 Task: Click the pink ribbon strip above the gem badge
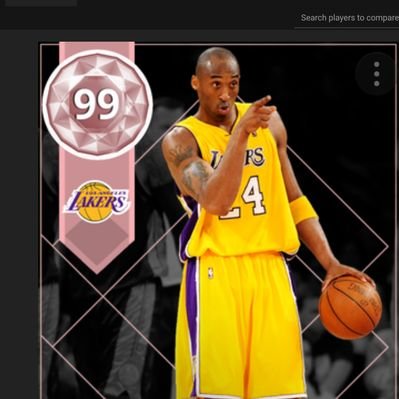97,47
